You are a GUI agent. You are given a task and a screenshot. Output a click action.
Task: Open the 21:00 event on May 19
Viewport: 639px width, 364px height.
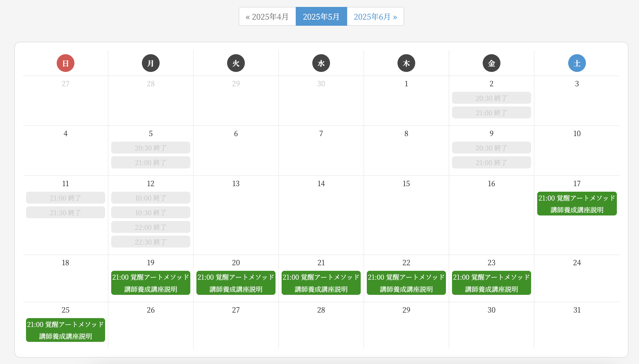click(x=151, y=283)
